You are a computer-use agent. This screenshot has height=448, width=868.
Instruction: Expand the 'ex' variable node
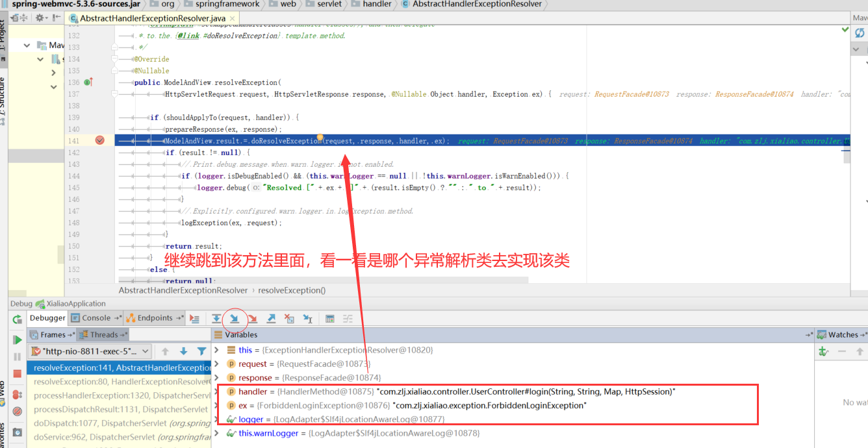(x=217, y=405)
